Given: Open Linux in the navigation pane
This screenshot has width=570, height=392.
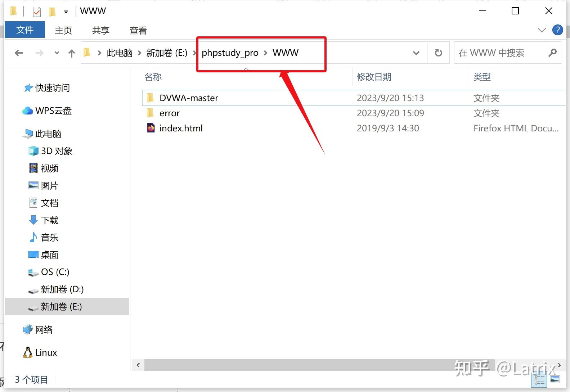Looking at the screenshot, I should (x=40, y=352).
